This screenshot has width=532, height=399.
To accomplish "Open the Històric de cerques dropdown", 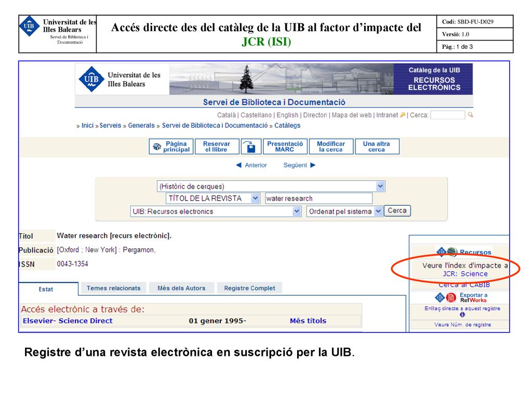I will coord(380,187).
